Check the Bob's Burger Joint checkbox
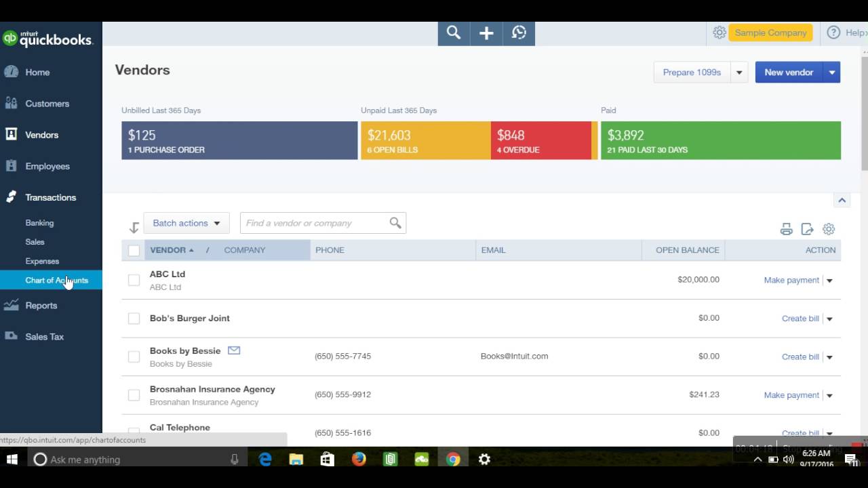Viewport: 868px width, 488px height. click(134, 319)
